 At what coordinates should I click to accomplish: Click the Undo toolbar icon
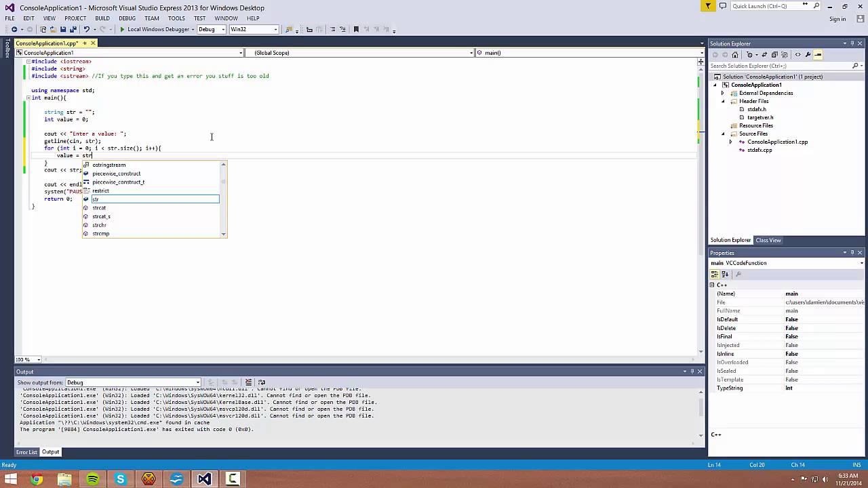tap(86, 29)
